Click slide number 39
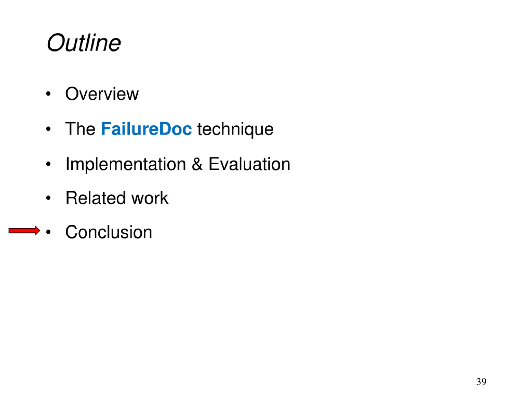 pos(481,382)
